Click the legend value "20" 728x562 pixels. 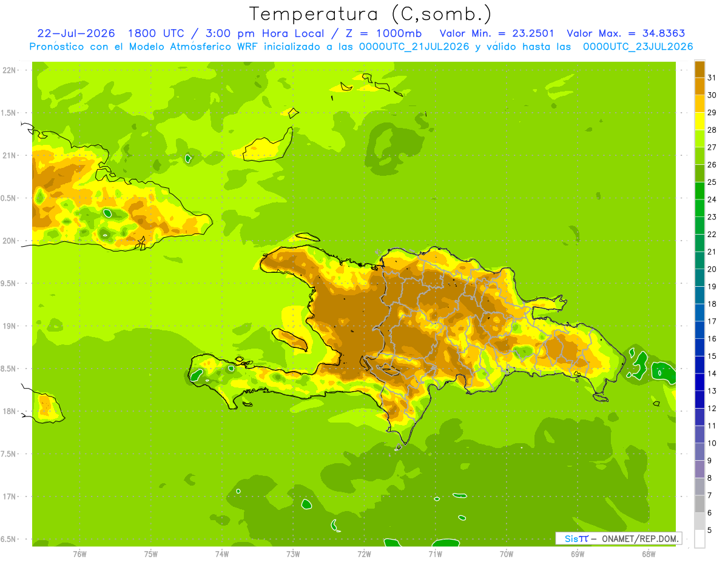point(712,269)
